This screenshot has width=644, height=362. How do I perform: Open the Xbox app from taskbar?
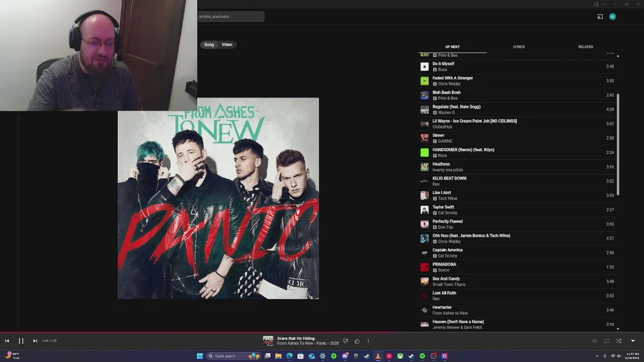click(x=400, y=356)
